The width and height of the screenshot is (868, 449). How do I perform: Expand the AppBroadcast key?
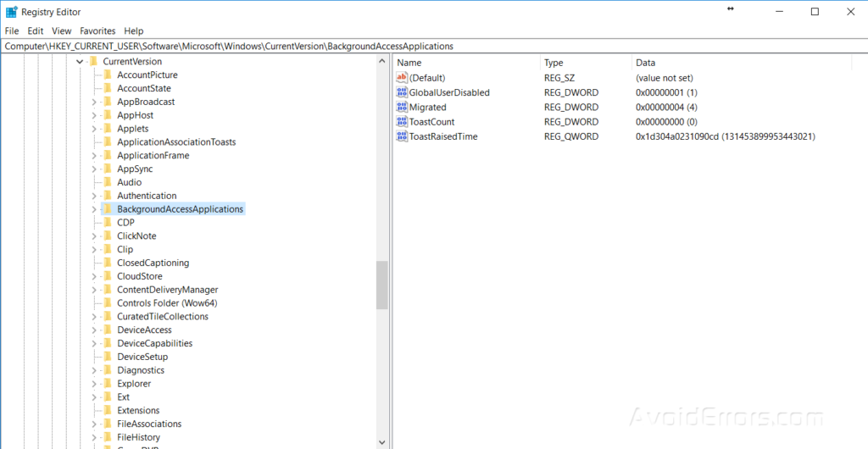point(94,102)
